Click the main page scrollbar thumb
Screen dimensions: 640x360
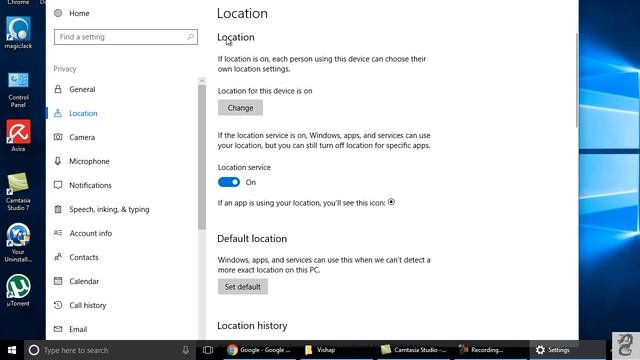[577, 80]
